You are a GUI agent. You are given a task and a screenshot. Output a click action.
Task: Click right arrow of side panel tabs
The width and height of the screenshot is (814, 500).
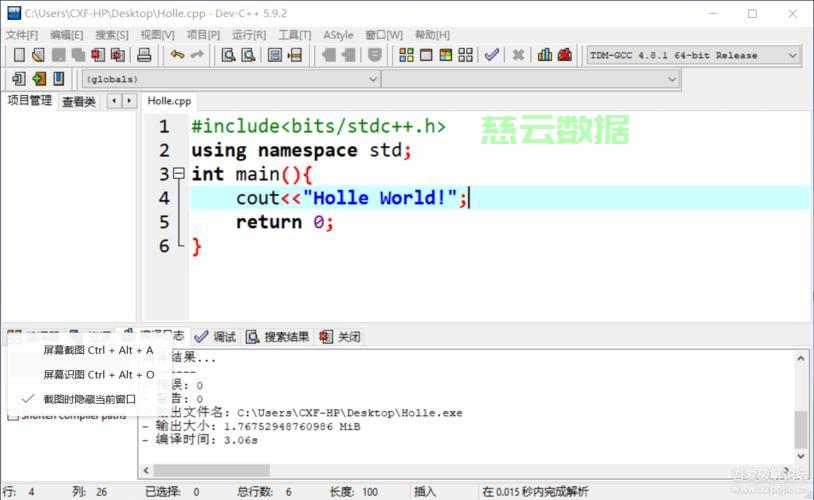[x=129, y=101]
